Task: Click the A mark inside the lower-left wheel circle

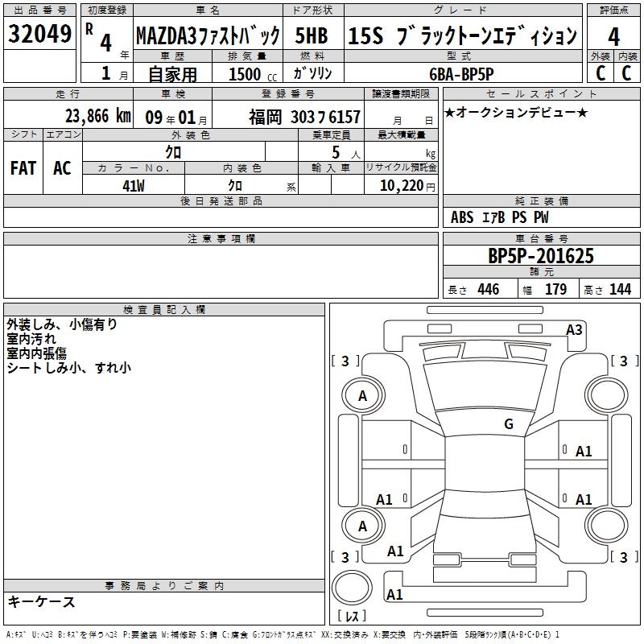Action: pyautogui.click(x=362, y=526)
